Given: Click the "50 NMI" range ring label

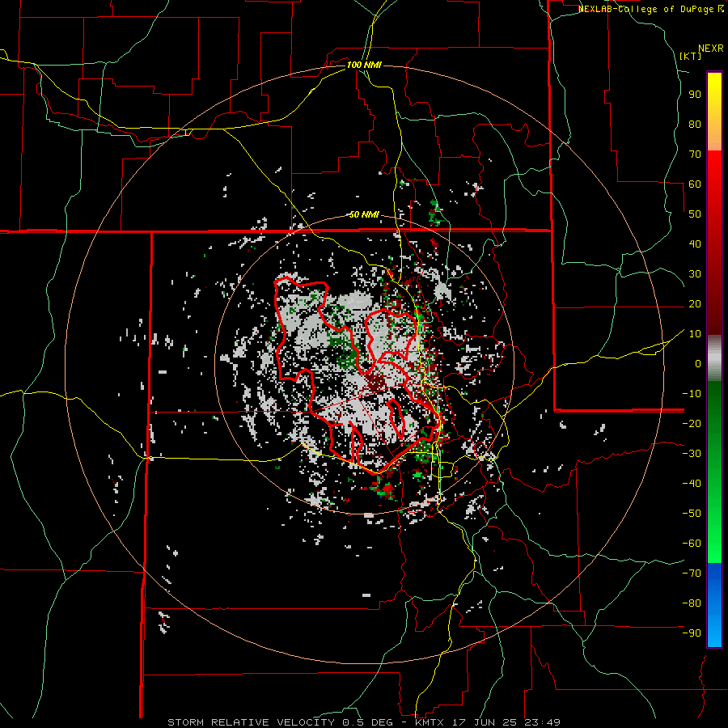Looking at the screenshot, I should pos(364,214).
